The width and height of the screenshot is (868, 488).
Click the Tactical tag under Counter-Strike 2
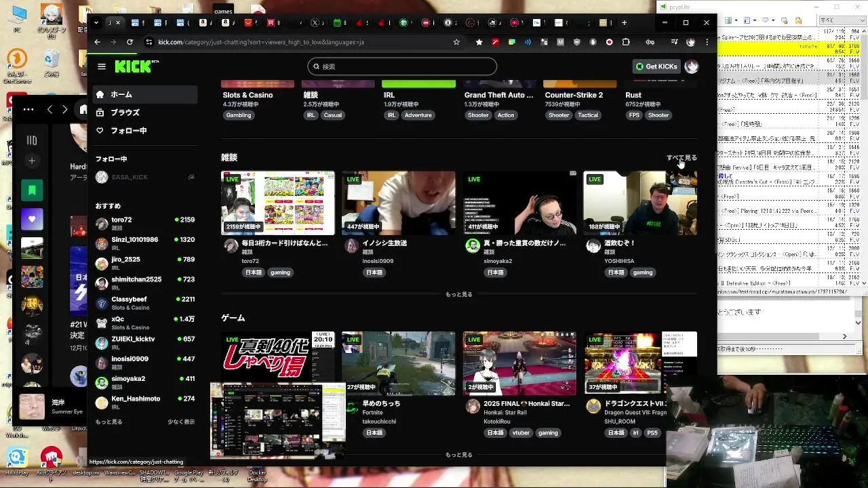[x=588, y=115]
